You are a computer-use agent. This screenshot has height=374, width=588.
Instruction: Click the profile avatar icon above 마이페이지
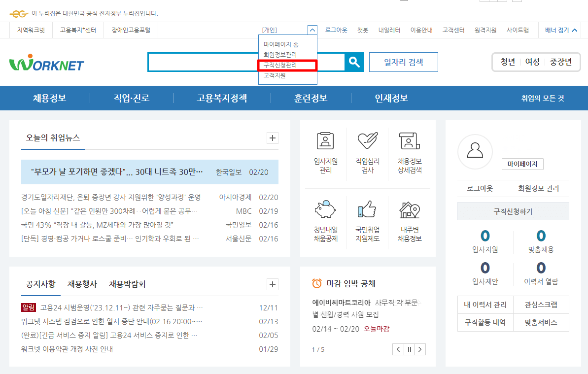[x=475, y=152]
